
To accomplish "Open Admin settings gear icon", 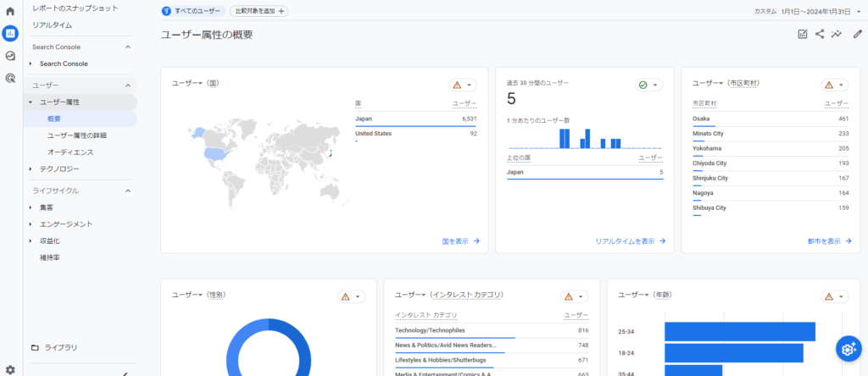I will point(10,369).
